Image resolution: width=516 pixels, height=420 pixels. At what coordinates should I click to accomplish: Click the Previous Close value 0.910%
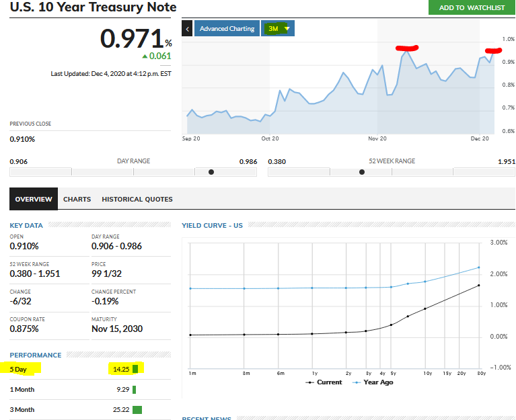pyautogui.click(x=22, y=139)
